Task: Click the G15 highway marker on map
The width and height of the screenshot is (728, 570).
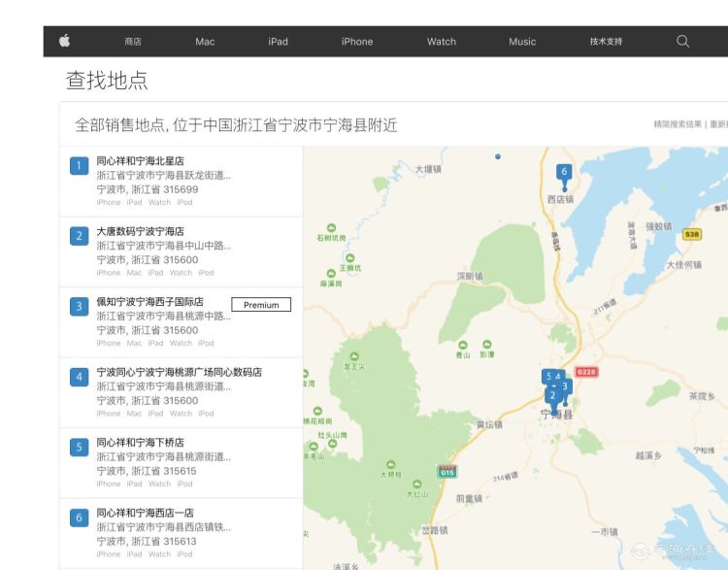Action: tap(447, 472)
